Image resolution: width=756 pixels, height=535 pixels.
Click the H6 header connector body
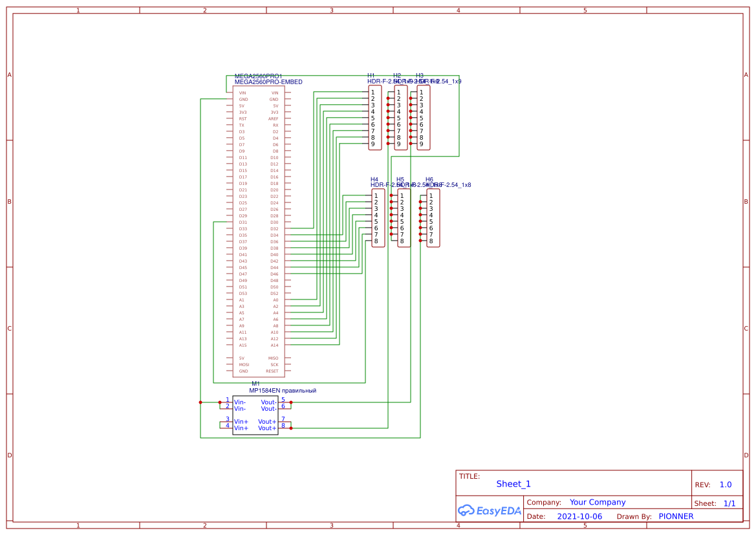pyautogui.click(x=433, y=218)
